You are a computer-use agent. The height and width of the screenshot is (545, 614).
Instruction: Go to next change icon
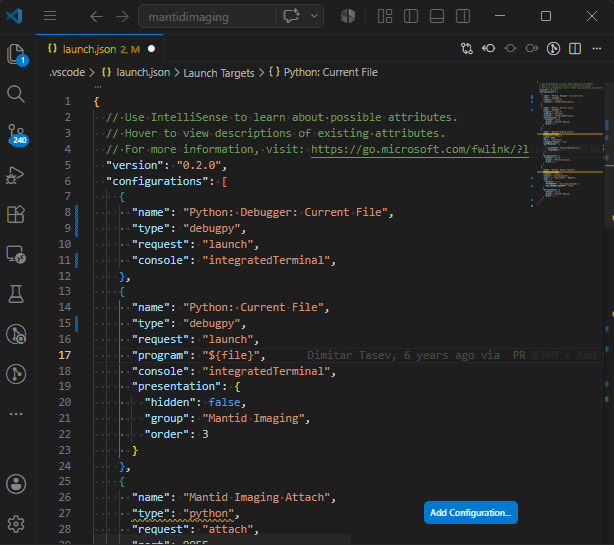tap(532, 49)
